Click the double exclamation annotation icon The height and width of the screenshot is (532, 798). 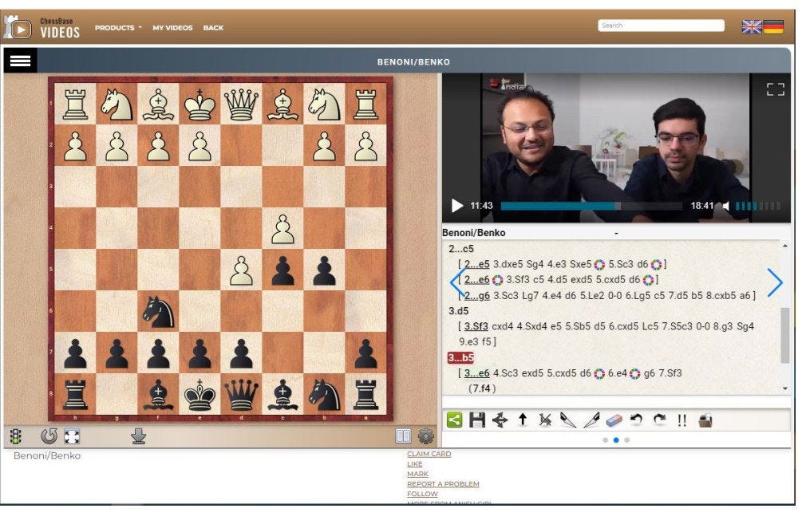(x=682, y=420)
